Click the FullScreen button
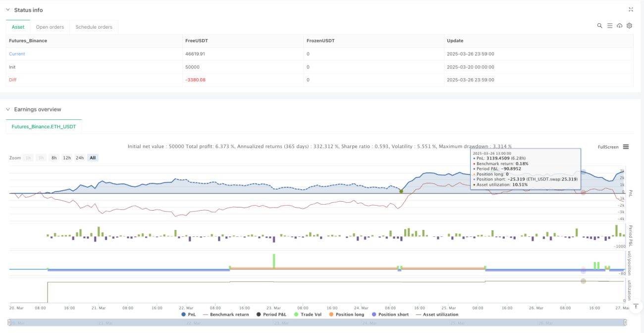The height and width of the screenshot is (333, 644). [x=608, y=147]
